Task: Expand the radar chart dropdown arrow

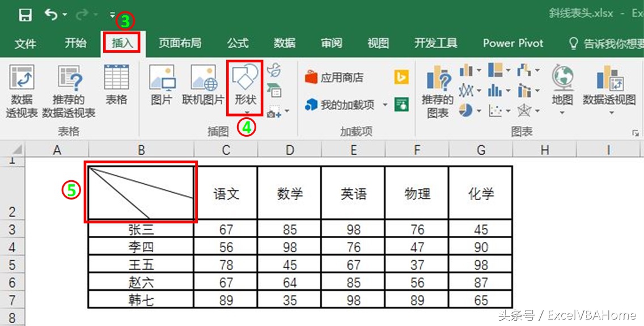Action: (x=537, y=111)
